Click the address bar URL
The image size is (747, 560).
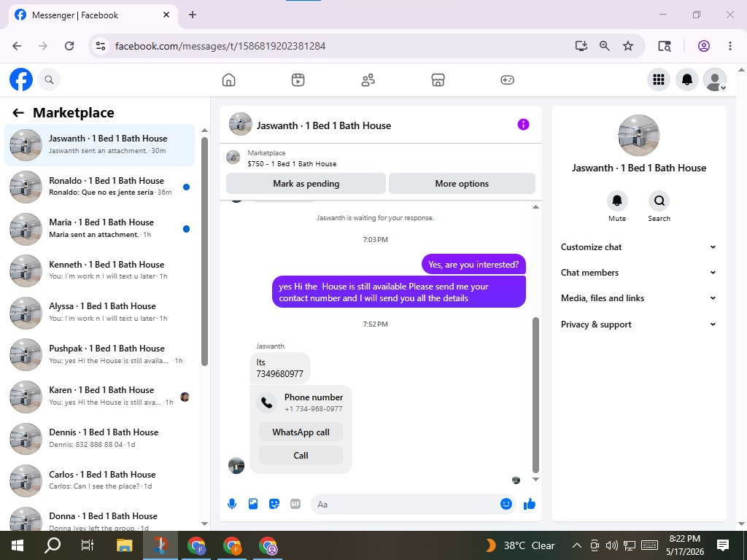point(220,46)
